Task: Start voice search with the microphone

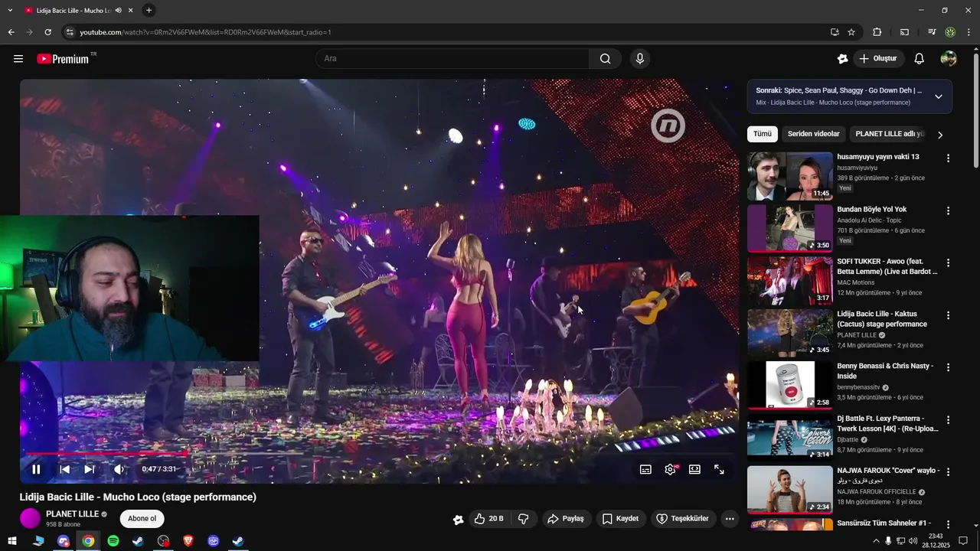Action: coord(640,59)
